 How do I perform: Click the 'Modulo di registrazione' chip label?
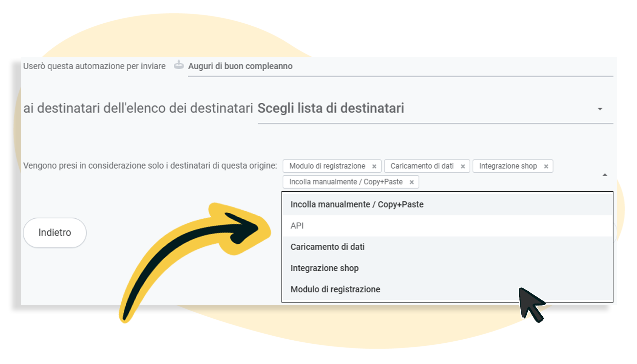327,166
